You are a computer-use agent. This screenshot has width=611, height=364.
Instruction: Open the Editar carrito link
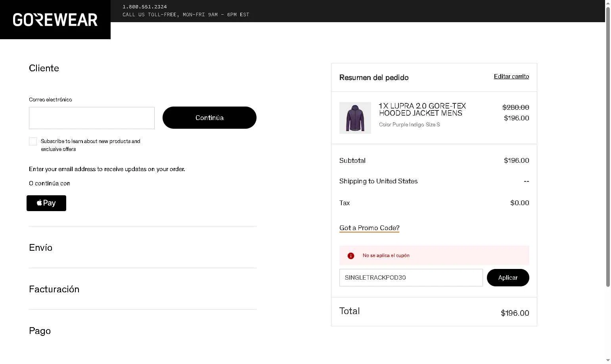(x=511, y=76)
